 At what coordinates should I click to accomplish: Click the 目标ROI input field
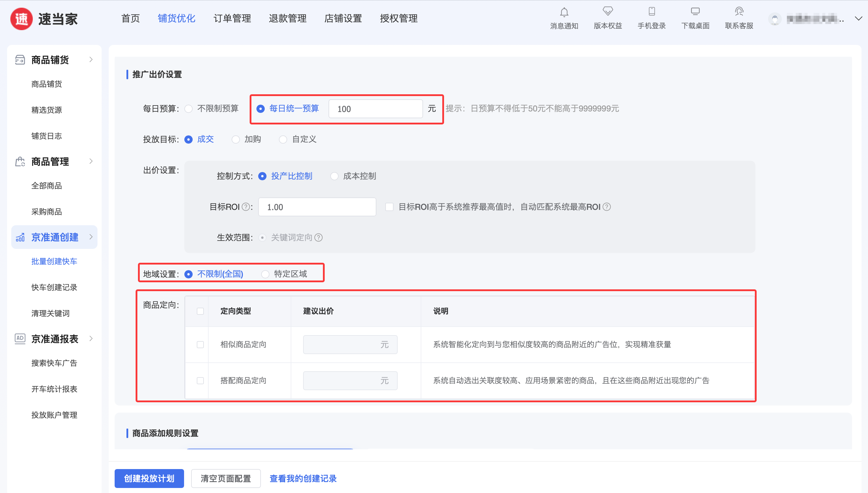point(317,207)
